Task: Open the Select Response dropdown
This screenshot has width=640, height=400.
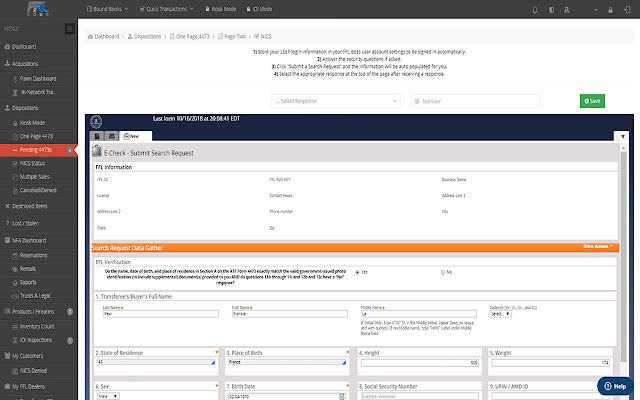Action: [x=336, y=101]
